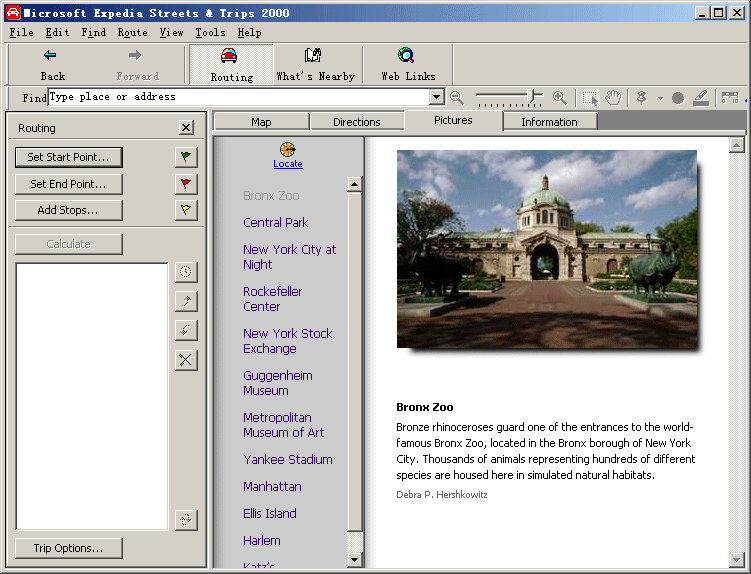Choose the hand Pan tool
The image size is (751, 574).
[613, 98]
